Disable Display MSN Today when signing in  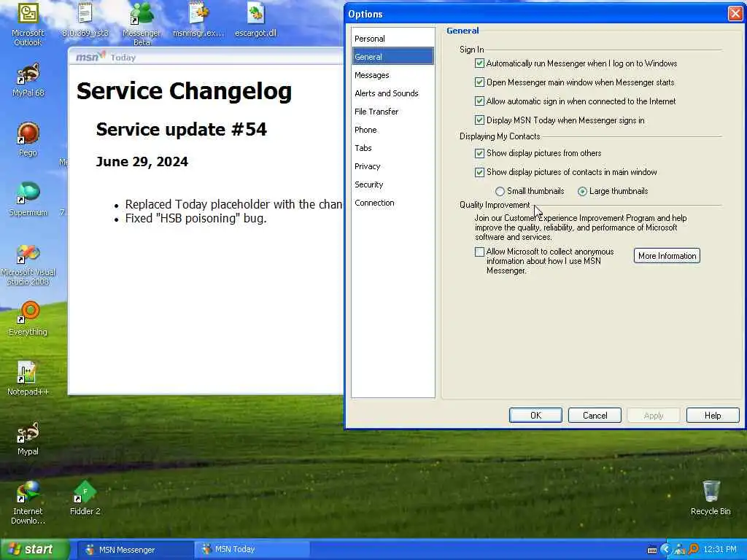[x=480, y=120]
